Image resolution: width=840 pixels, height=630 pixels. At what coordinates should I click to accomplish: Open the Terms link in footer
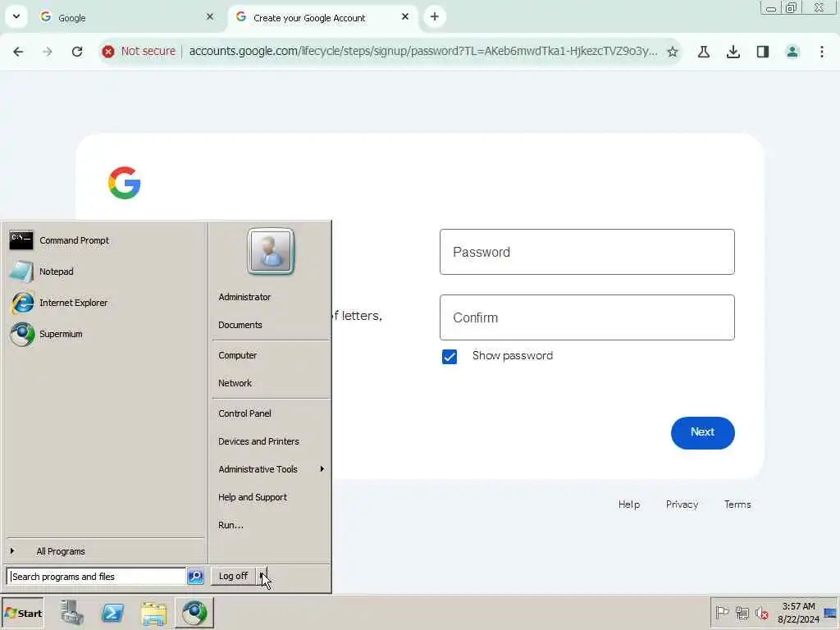tap(737, 504)
